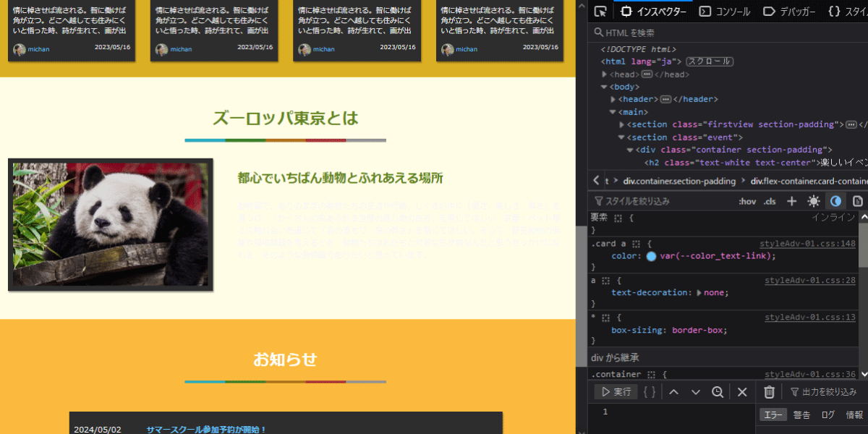Expand section firstview section-padding node

[621, 124]
